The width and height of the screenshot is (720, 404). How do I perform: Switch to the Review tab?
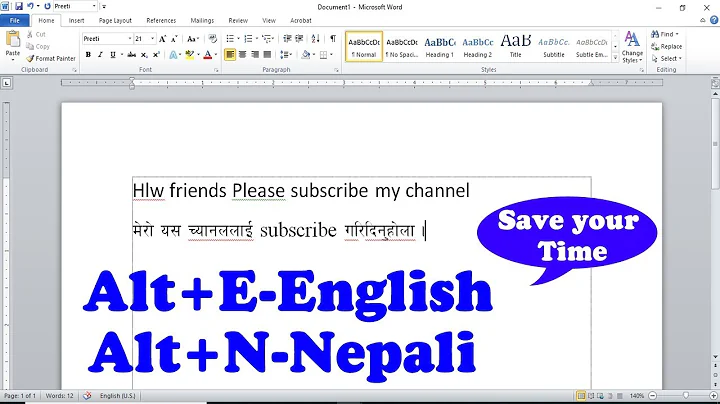coord(238,20)
